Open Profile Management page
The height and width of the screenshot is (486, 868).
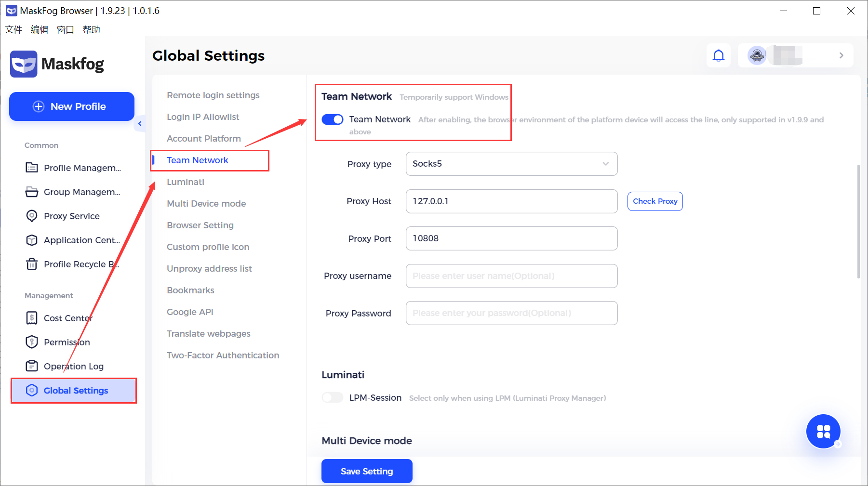pyautogui.click(x=82, y=168)
